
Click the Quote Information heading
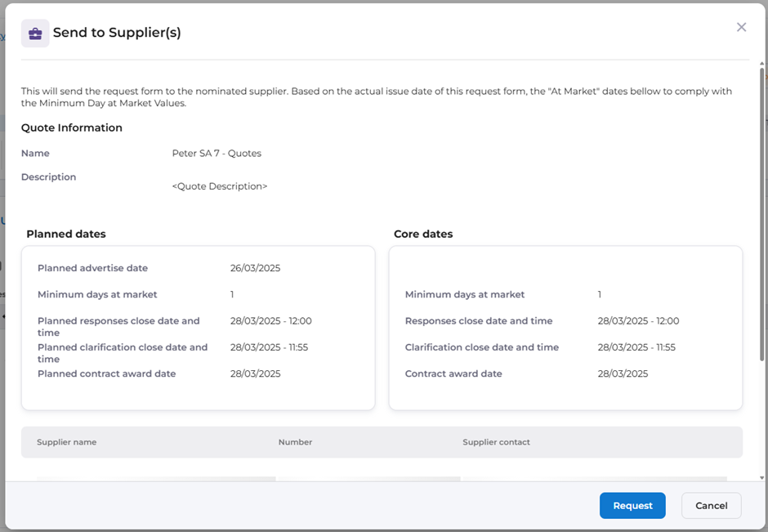point(72,127)
